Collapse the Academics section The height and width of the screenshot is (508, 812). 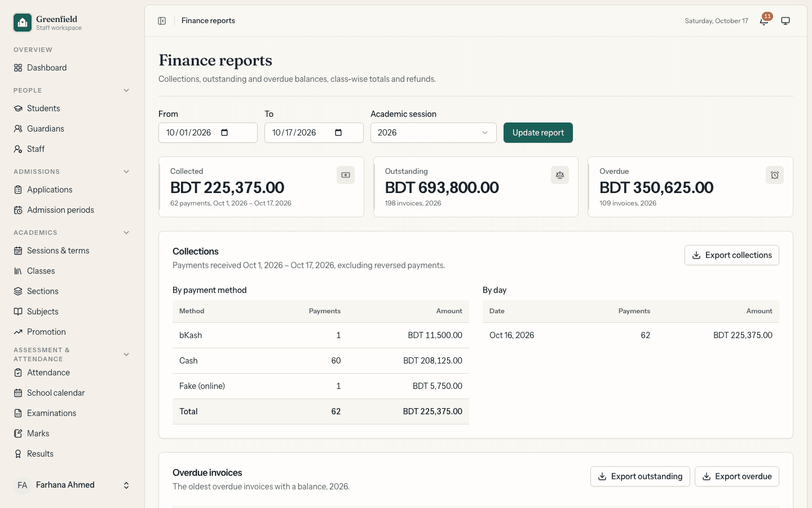pyautogui.click(x=126, y=233)
